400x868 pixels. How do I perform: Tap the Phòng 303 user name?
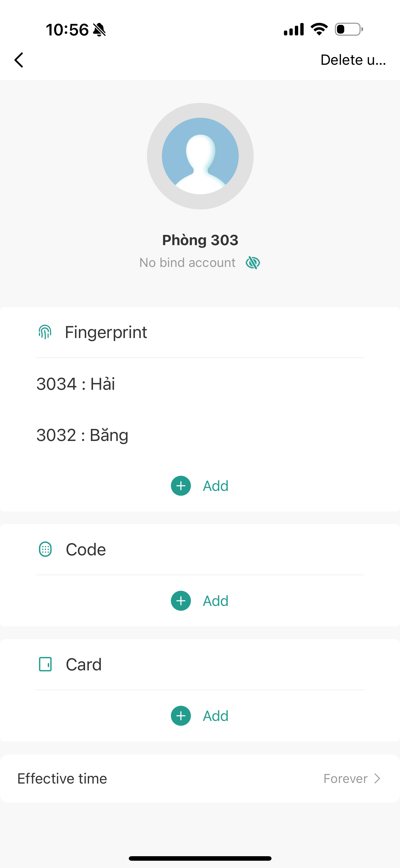pos(200,240)
